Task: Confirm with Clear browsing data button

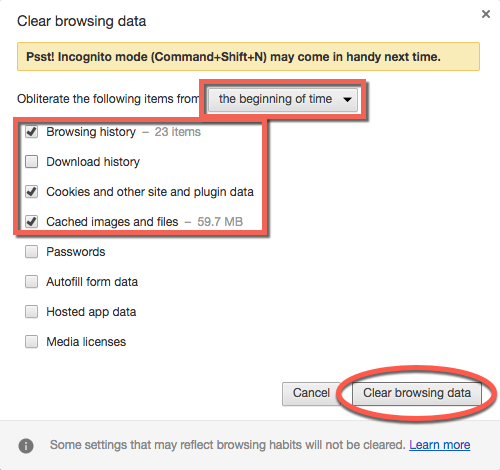Action: pos(417,394)
